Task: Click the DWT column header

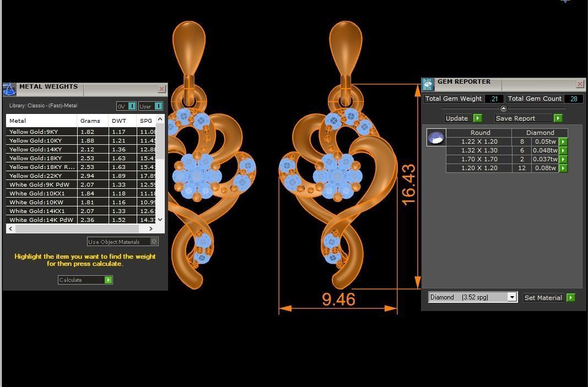Action: (x=122, y=121)
